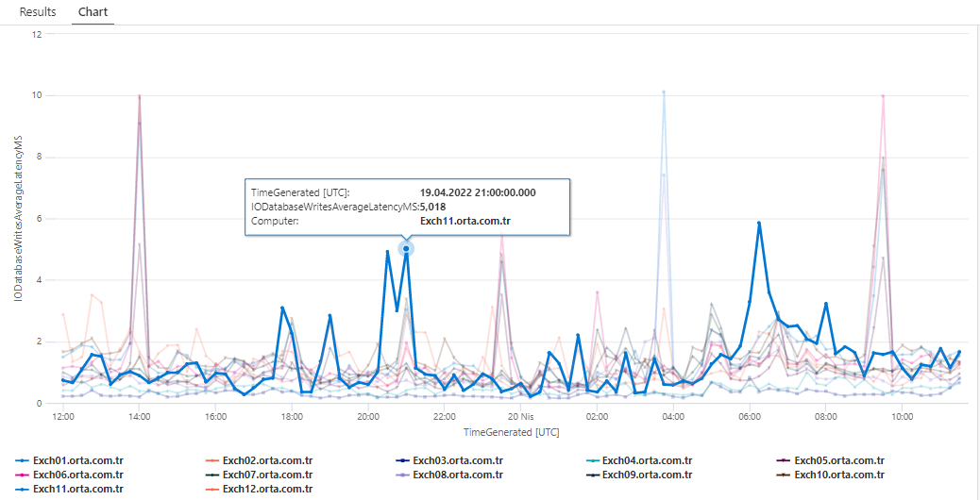
Task: Toggle Exch08.orta.com.tr series in legend
Action: click(449, 475)
